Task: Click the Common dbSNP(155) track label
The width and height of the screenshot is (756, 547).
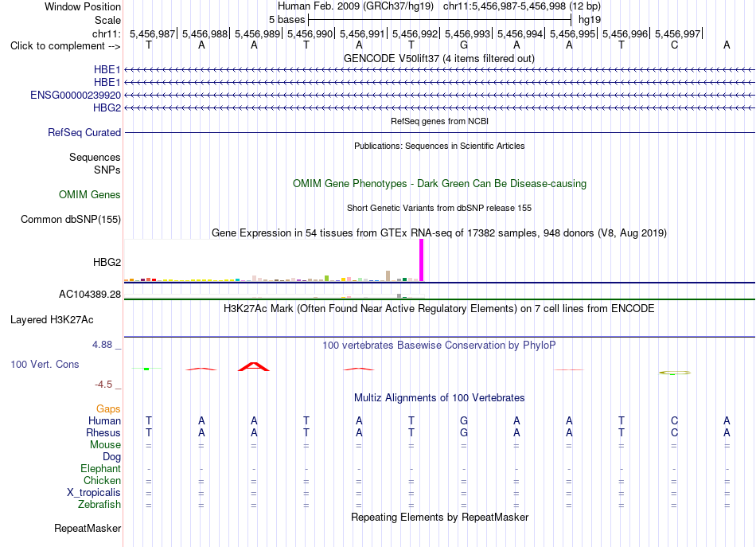Action: [x=71, y=219]
